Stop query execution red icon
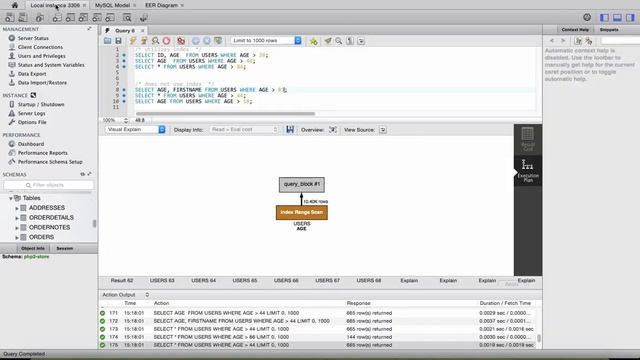 167,41
